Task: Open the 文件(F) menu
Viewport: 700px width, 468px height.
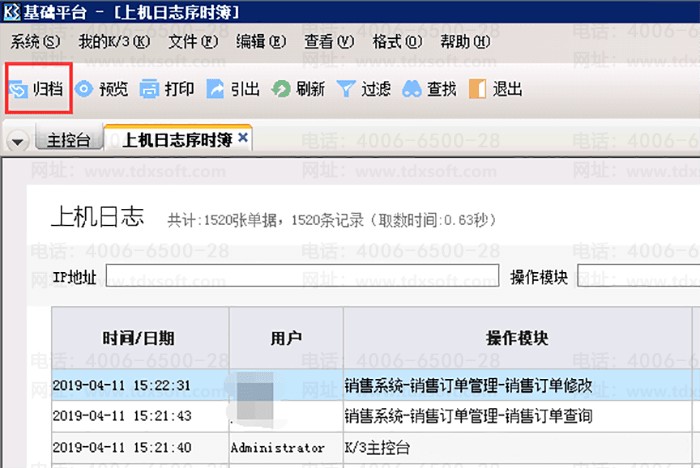Action: 192,42
